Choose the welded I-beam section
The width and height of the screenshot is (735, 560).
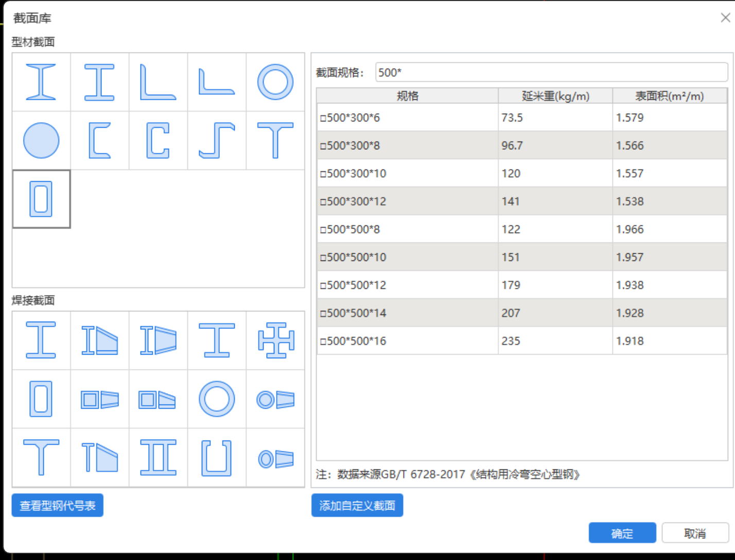(x=41, y=340)
